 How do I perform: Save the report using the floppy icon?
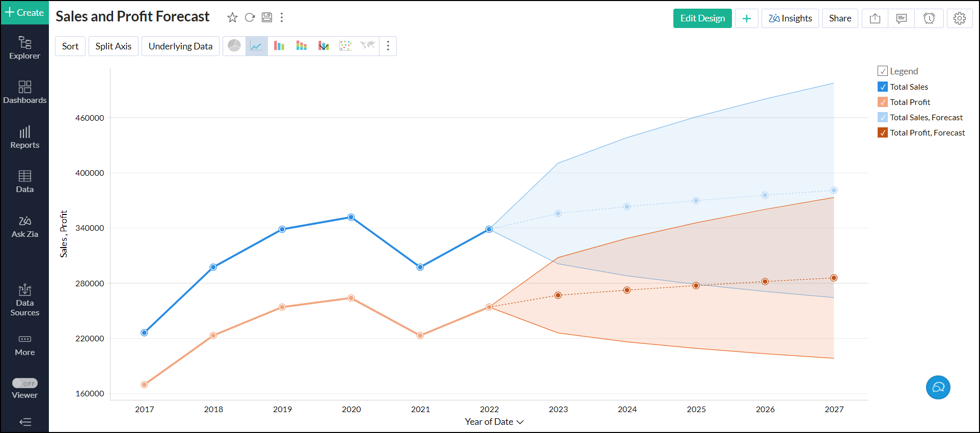tap(267, 18)
